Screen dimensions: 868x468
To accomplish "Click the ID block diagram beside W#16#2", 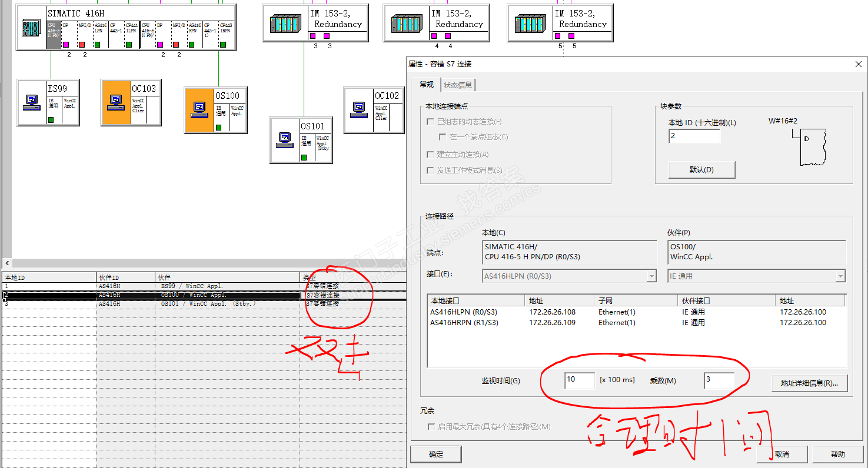I will pos(809,148).
